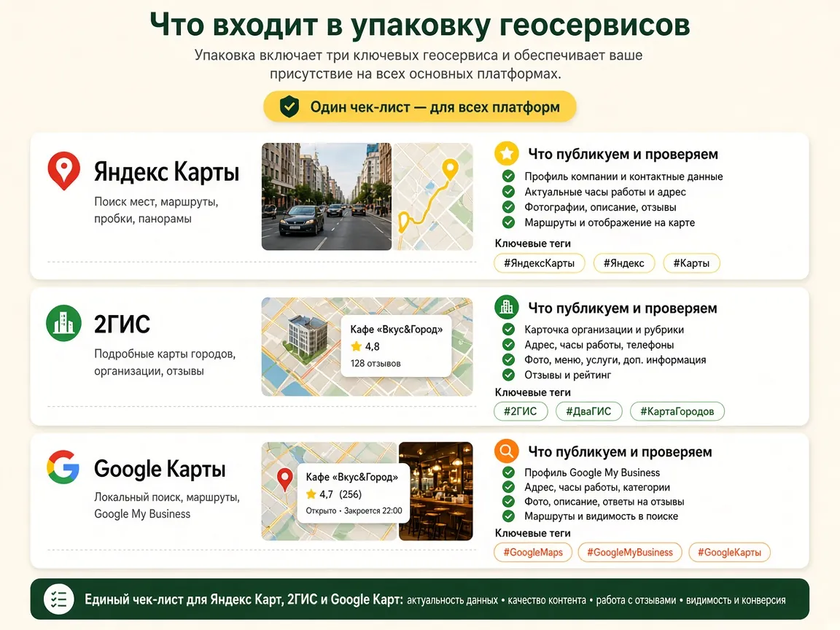Image resolution: width=840 pixels, height=630 pixels.
Task: Click the Один чек-лист — для всех платформ banner
Action: pyautogui.click(x=419, y=106)
